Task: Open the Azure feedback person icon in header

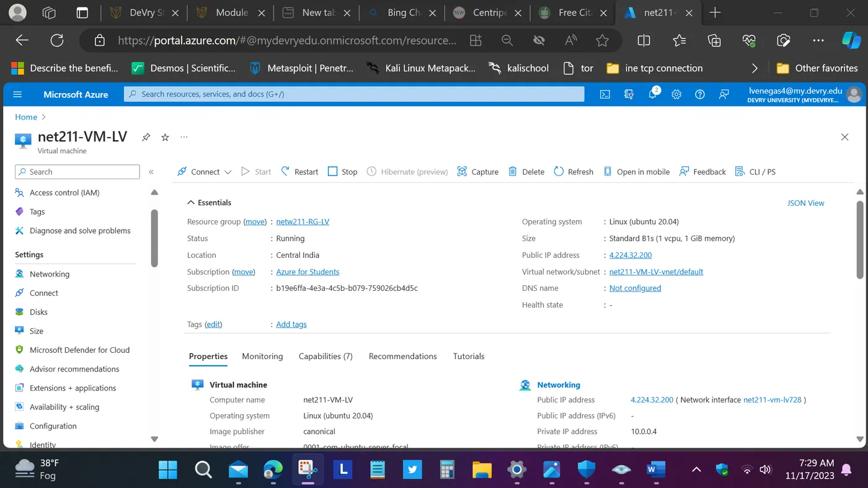Action: click(724, 94)
